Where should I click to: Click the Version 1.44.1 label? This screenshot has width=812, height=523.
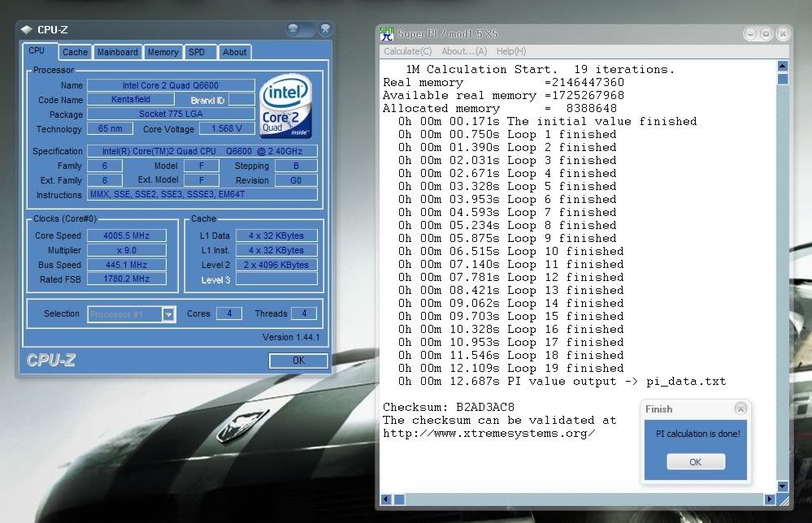[291, 337]
